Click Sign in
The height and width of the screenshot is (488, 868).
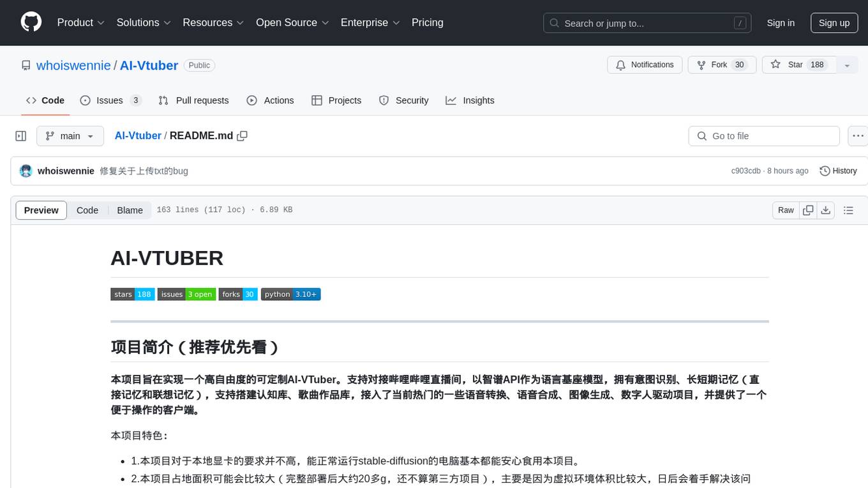pyautogui.click(x=781, y=23)
